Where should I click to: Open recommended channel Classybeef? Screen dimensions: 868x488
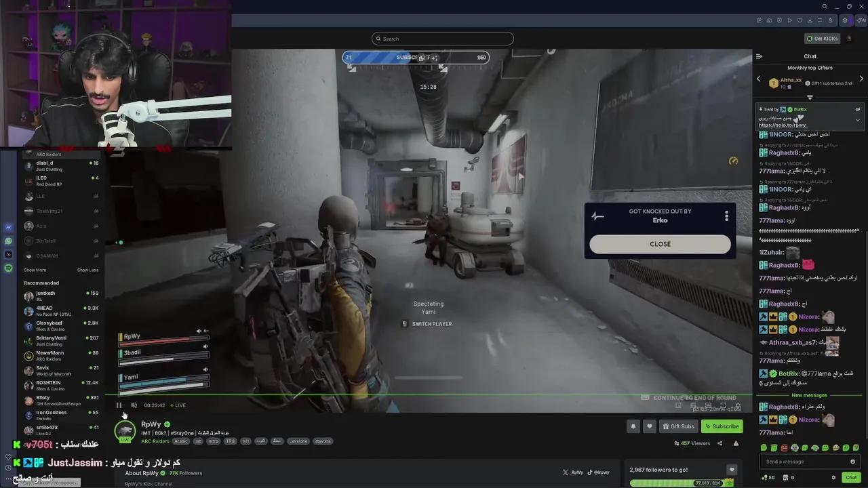tap(61, 325)
